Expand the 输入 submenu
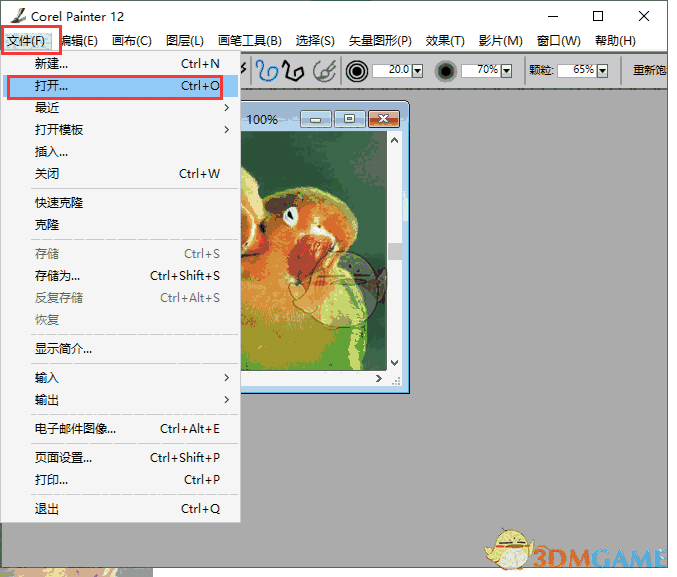The image size is (677, 577). pyautogui.click(x=120, y=378)
